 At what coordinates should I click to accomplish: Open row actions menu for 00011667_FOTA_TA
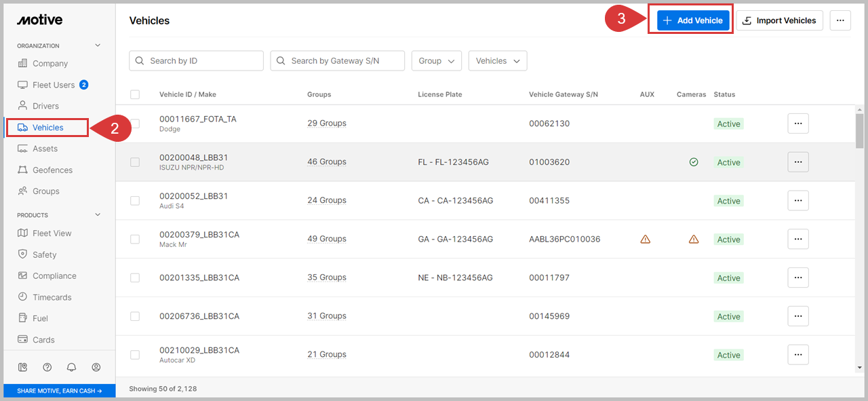pos(797,123)
